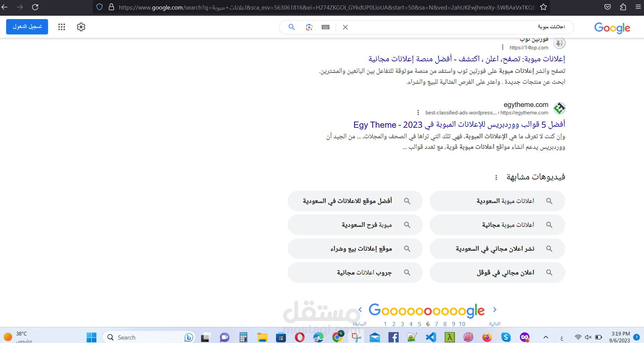
Task: Open Wi-Fi network tray icon
Action: tap(578, 337)
